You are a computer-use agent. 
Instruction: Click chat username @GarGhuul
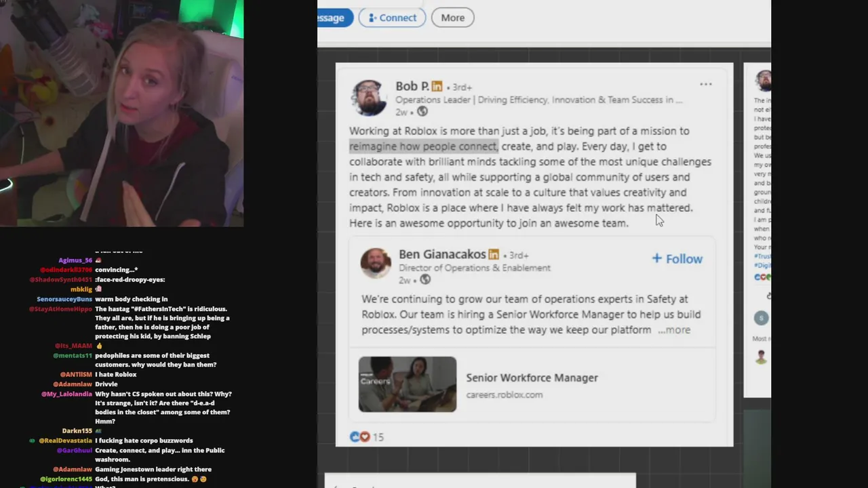click(75, 451)
